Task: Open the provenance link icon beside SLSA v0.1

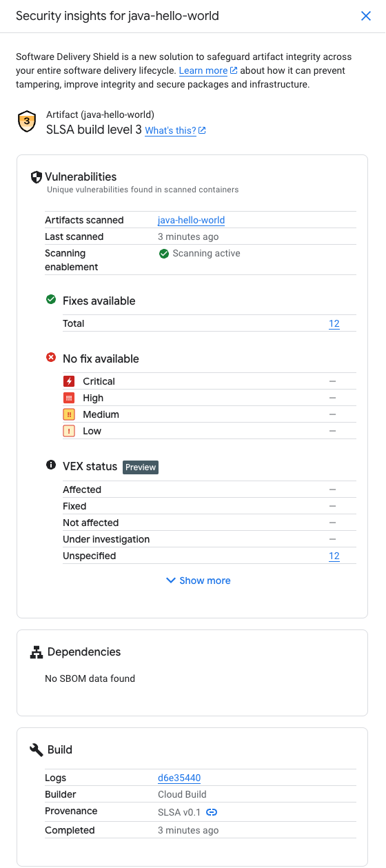Action: [x=212, y=813]
